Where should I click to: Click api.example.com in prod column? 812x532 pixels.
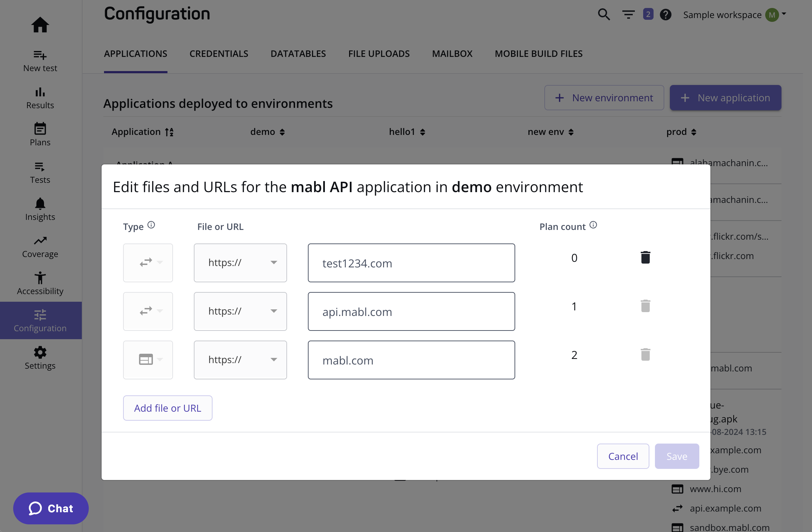pyautogui.click(x=725, y=508)
